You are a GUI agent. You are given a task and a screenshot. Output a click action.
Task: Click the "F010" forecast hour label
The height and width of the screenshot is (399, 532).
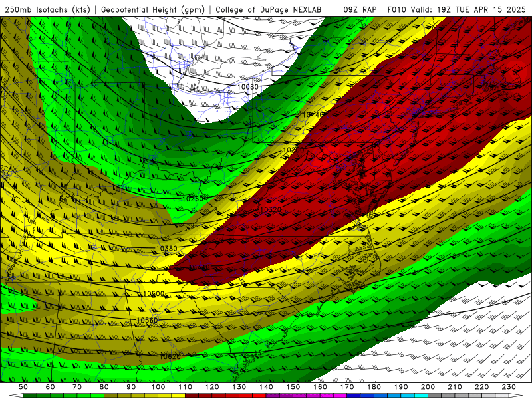tap(396, 10)
